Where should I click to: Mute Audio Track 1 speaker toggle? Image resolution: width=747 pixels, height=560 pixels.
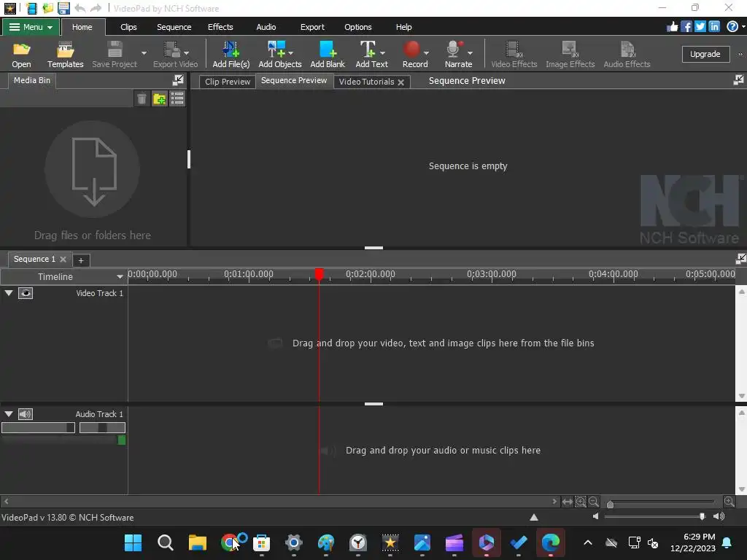[x=26, y=414]
